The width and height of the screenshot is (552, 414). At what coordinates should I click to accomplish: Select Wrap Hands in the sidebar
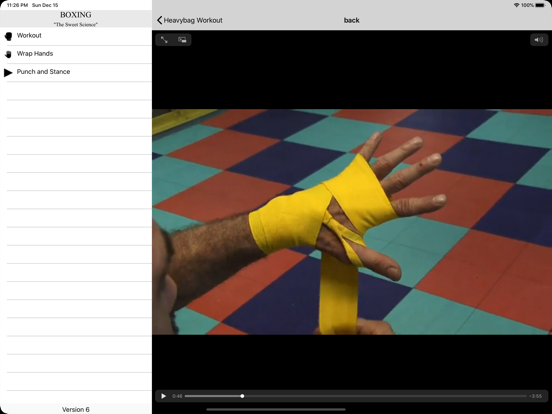pos(76,54)
